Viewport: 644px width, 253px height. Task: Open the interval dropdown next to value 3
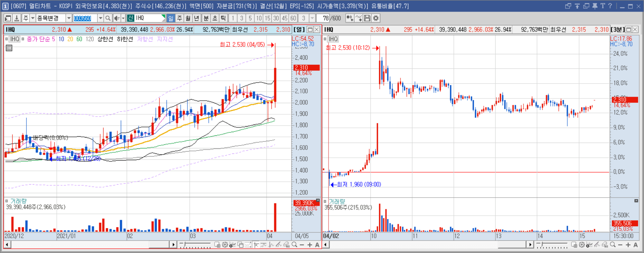[x=312, y=18]
